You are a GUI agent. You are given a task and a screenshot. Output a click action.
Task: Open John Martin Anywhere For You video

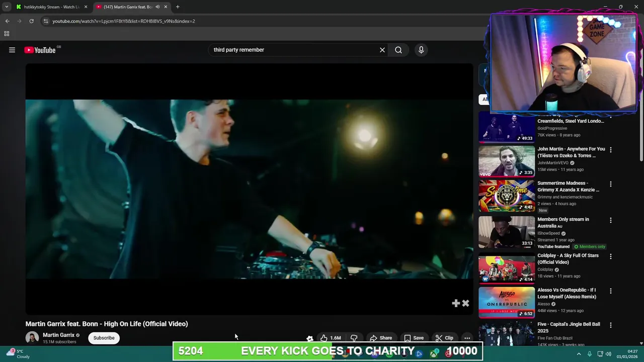tap(507, 161)
